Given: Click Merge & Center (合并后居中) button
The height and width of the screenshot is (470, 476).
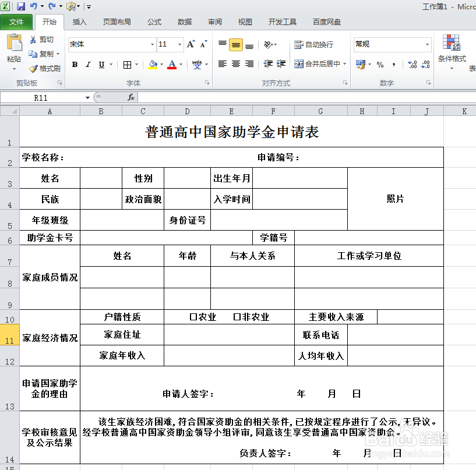Looking at the screenshot, I should [317, 64].
